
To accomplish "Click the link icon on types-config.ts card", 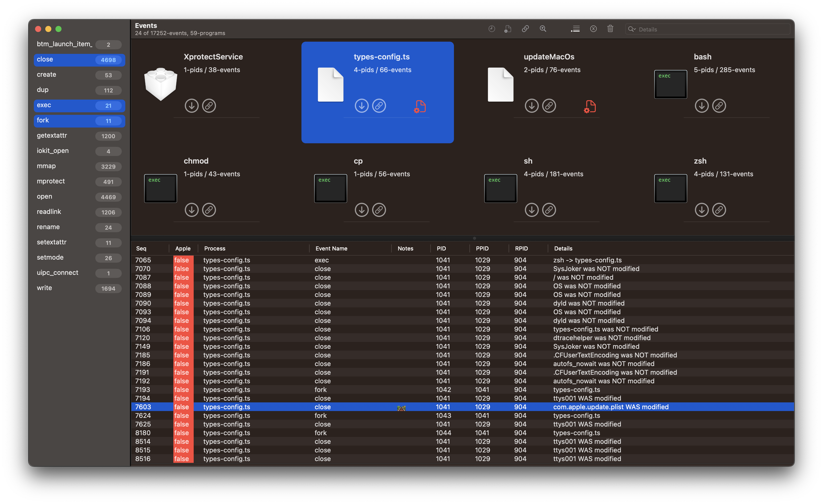I will tap(379, 106).
